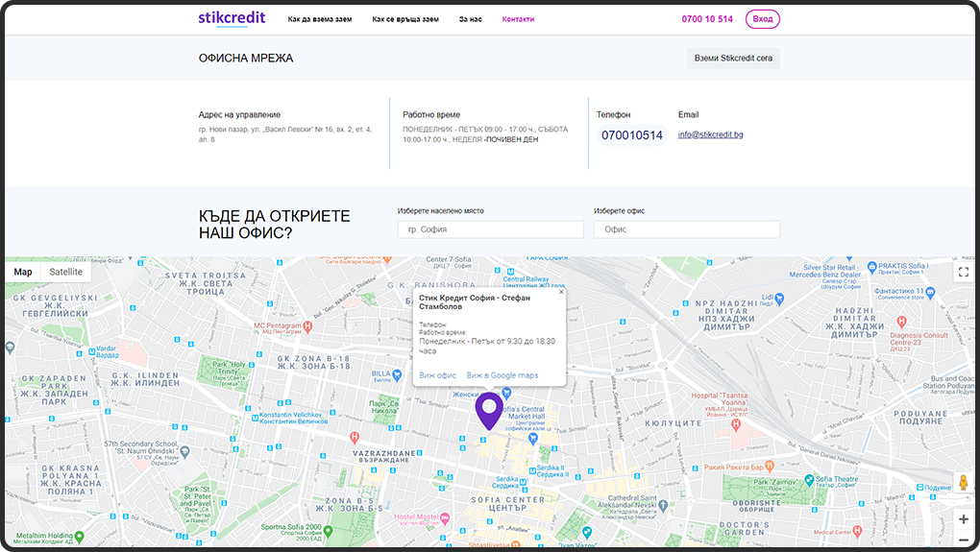The height and width of the screenshot is (552, 980).
Task: Click ОФИСНА МРЕЖА heading text
Action: [246, 58]
